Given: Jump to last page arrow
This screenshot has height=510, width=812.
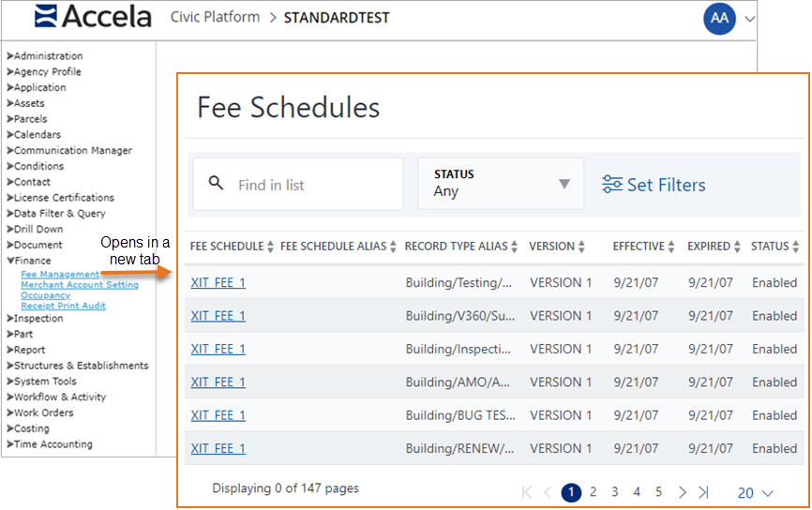Looking at the screenshot, I should pyautogui.click(x=704, y=492).
